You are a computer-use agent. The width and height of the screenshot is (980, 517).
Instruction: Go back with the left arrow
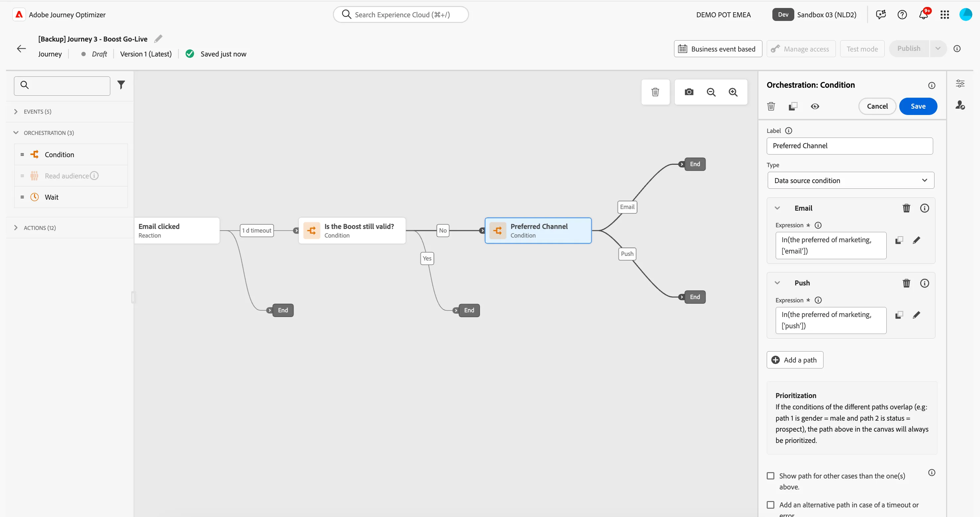coord(21,48)
